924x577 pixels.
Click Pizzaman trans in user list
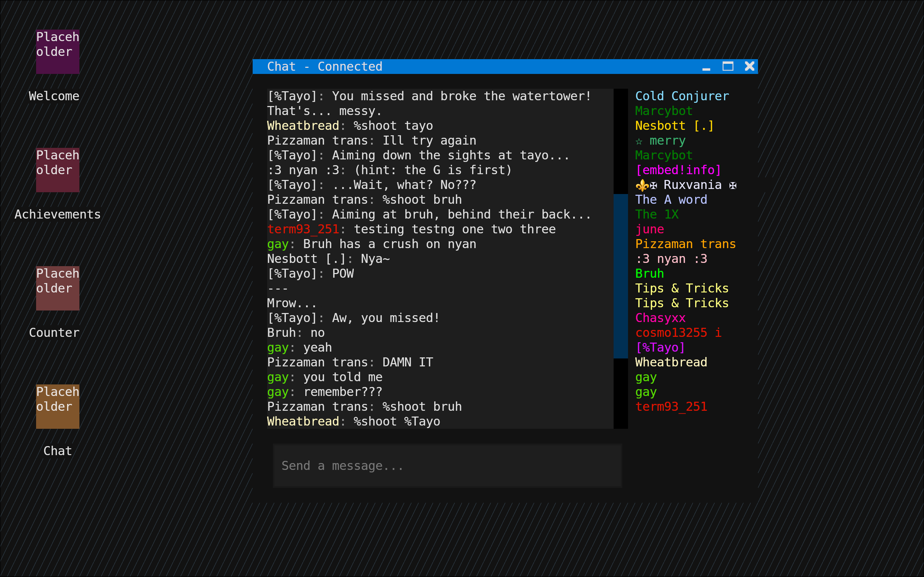click(685, 244)
